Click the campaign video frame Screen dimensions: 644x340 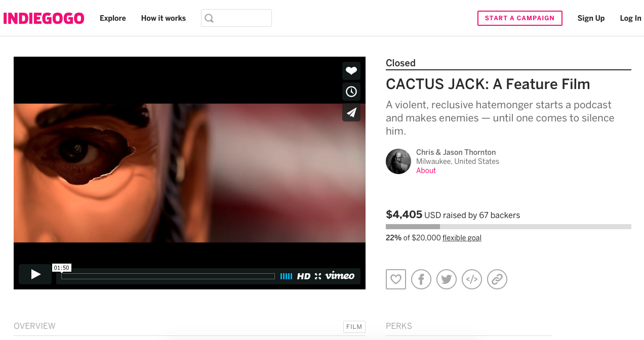[x=189, y=173]
